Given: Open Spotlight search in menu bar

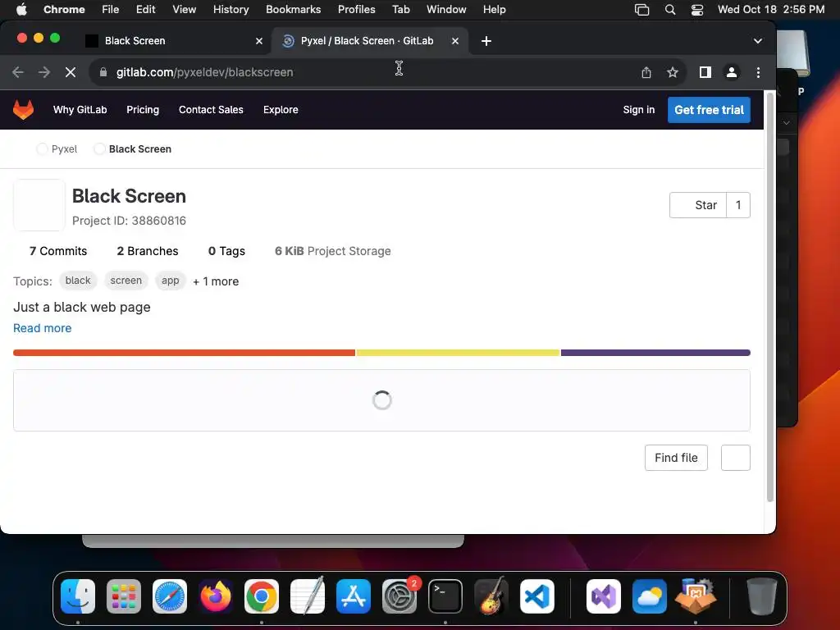Looking at the screenshot, I should coord(669,10).
